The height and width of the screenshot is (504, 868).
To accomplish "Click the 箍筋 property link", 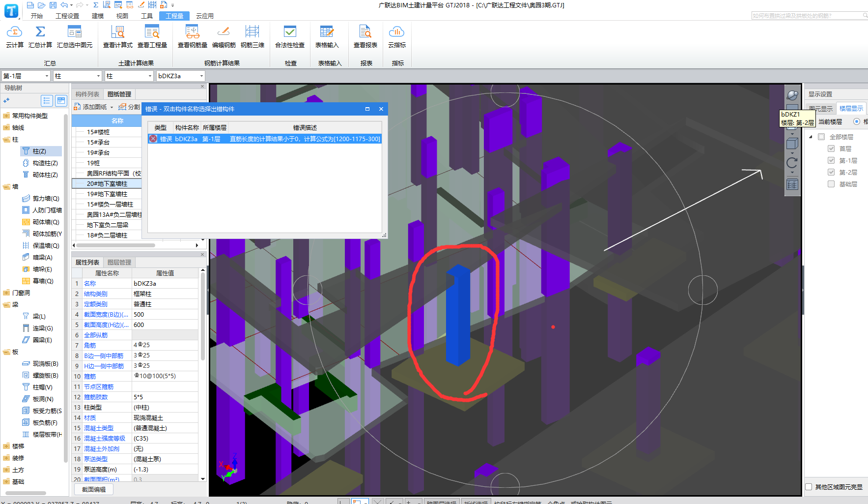I will 90,376.
